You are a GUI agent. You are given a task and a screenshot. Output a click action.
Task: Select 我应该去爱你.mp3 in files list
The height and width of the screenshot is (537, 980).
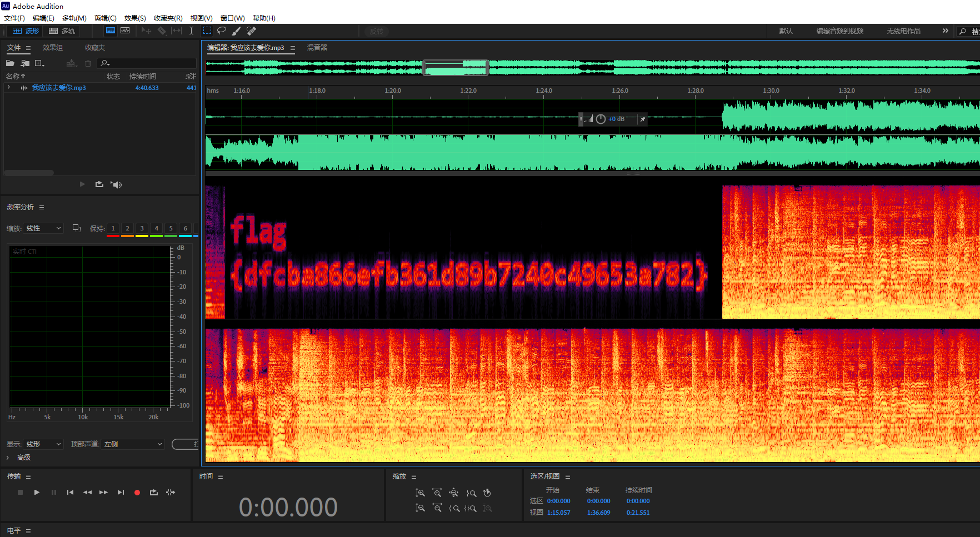click(59, 88)
